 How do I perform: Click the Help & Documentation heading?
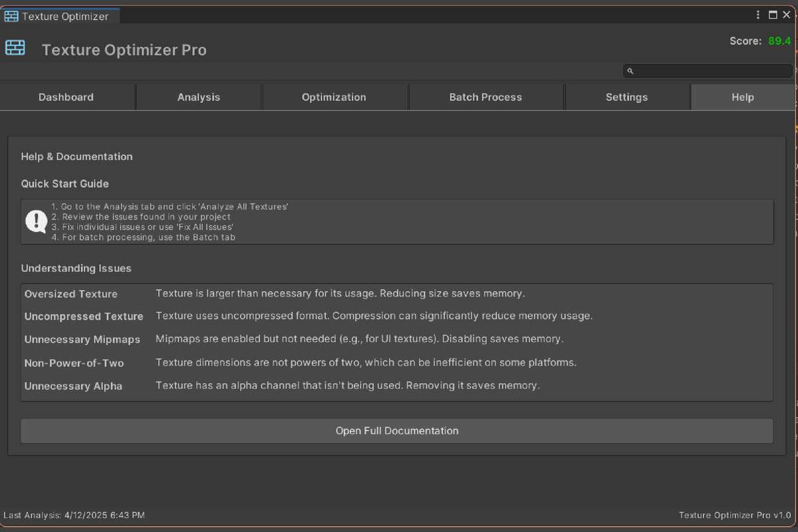[x=77, y=157]
